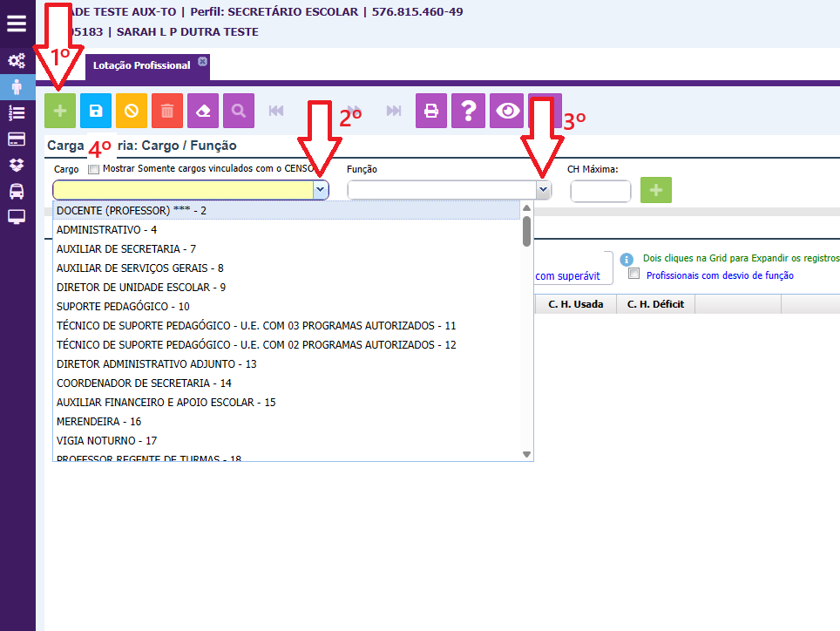This screenshot has width=840, height=631.
Task: Check Profissionais com desvio de função
Action: (x=634, y=275)
